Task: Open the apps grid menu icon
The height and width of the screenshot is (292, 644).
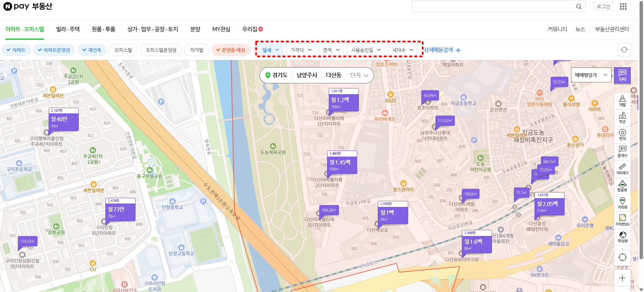Action: click(x=623, y=6)
